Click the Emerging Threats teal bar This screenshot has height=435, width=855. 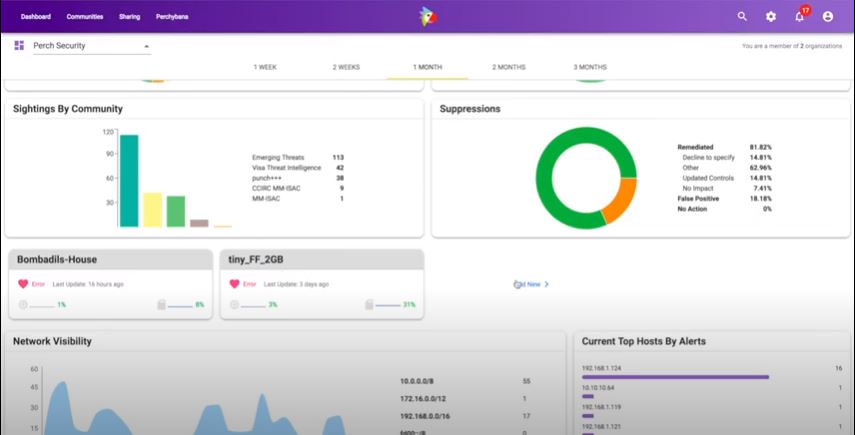pos(129,180)
